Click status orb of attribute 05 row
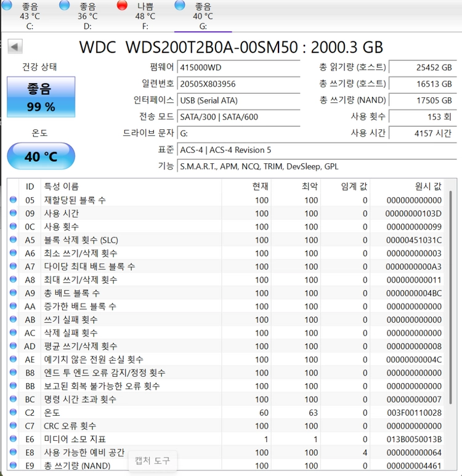Image resolution: width=462 pixels, height=476 pixels. click(13, 200)
